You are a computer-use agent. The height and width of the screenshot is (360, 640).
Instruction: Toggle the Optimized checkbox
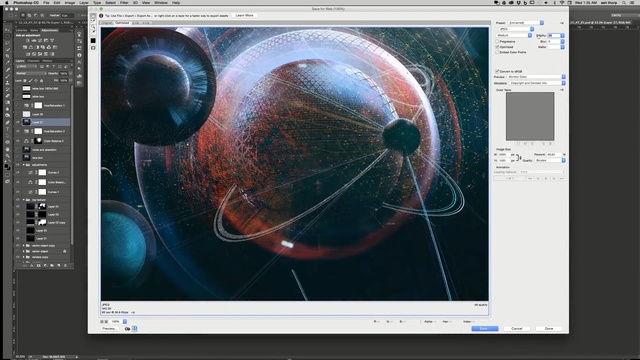point(497,47)
